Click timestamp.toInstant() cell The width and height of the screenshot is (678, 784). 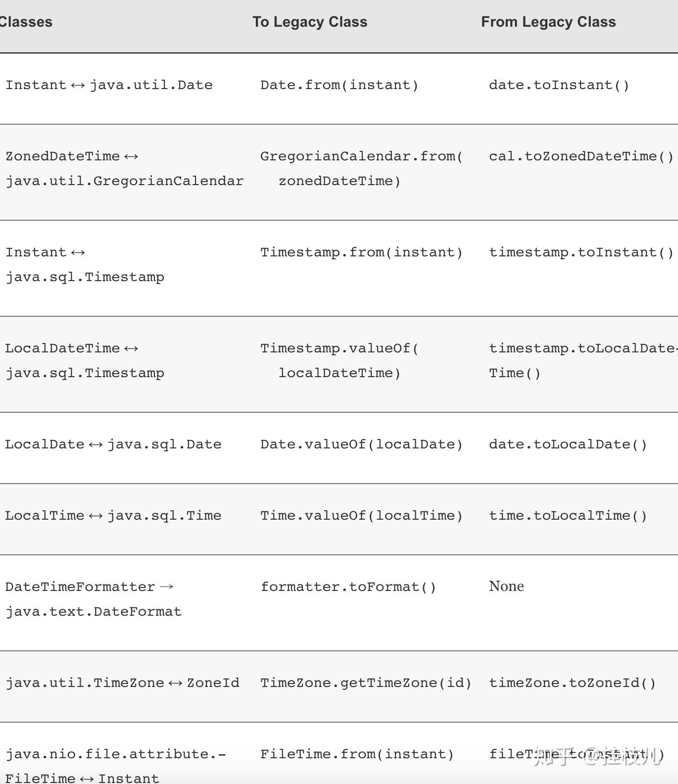coord(581,252)
